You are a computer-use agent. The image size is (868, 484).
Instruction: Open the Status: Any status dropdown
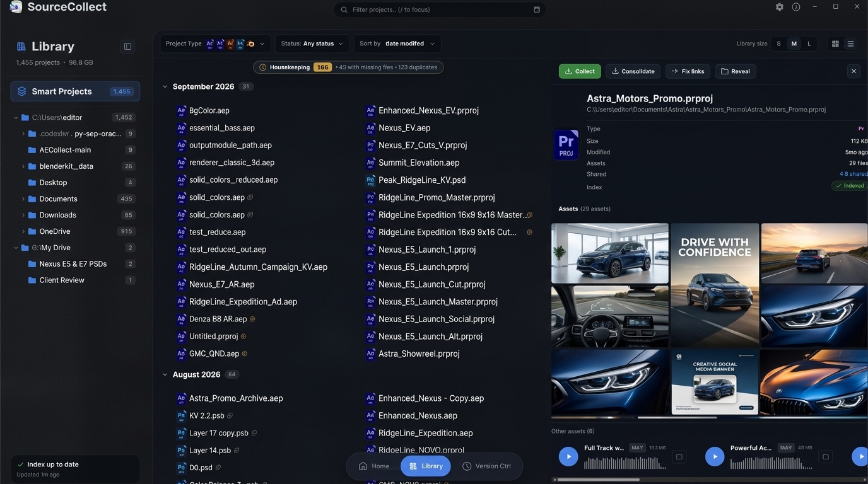pyautogui.click(x=312, y=44)
